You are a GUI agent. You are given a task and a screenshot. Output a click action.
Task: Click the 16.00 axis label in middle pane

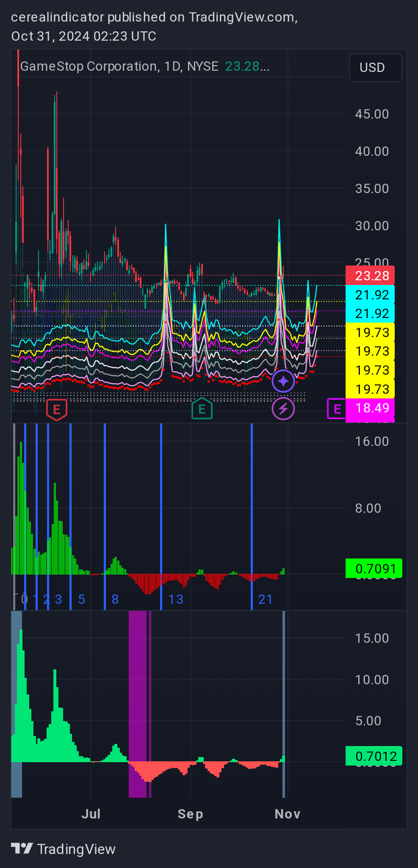(x=372, y=441)
